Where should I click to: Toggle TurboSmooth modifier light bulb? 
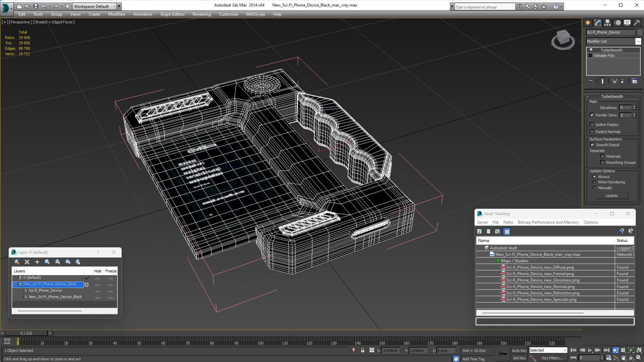click(x=591, y=50)
